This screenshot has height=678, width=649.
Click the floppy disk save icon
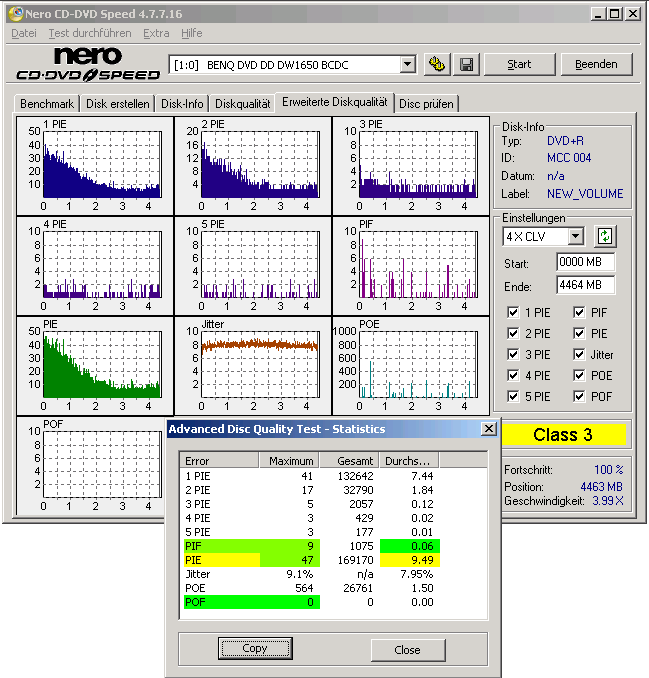pos(466,64)
